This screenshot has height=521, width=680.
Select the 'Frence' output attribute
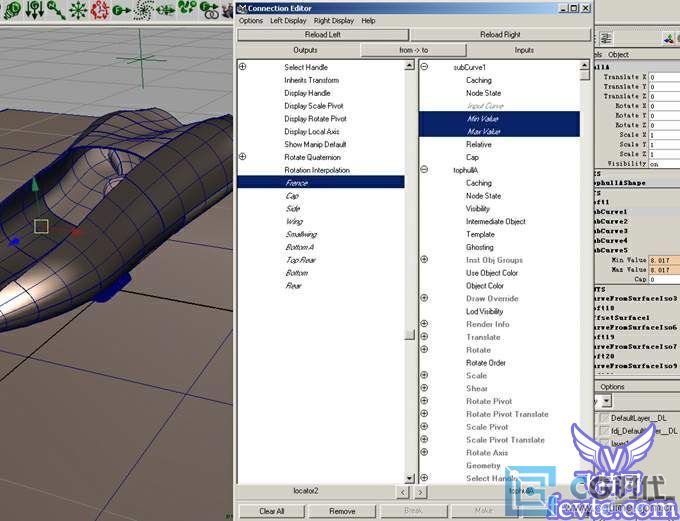[321, 183]
